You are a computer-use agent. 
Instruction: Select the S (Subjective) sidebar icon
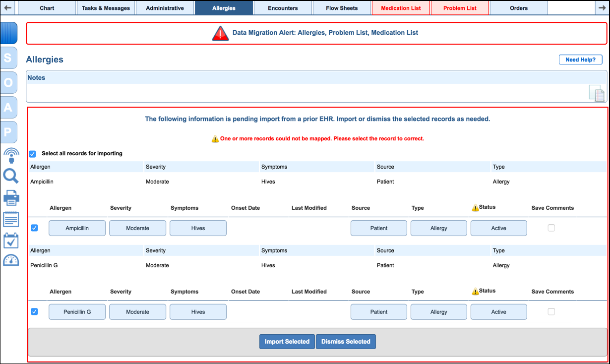9,58
